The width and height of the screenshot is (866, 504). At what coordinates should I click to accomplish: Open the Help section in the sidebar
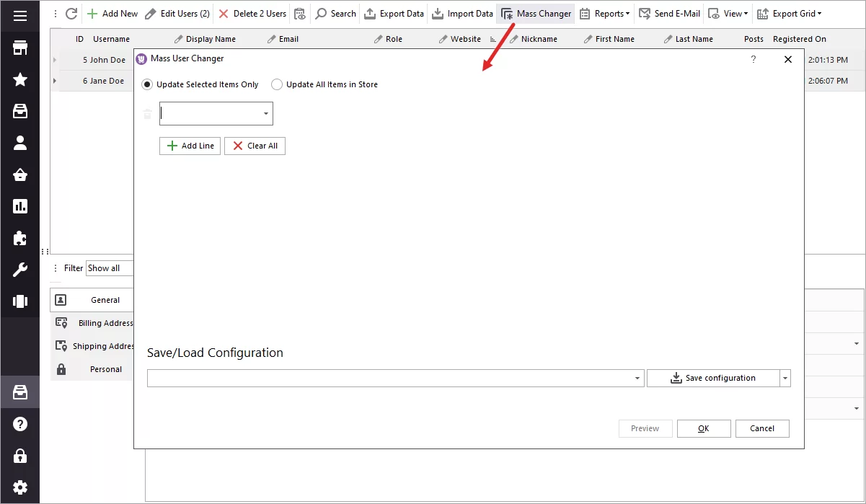19,423
